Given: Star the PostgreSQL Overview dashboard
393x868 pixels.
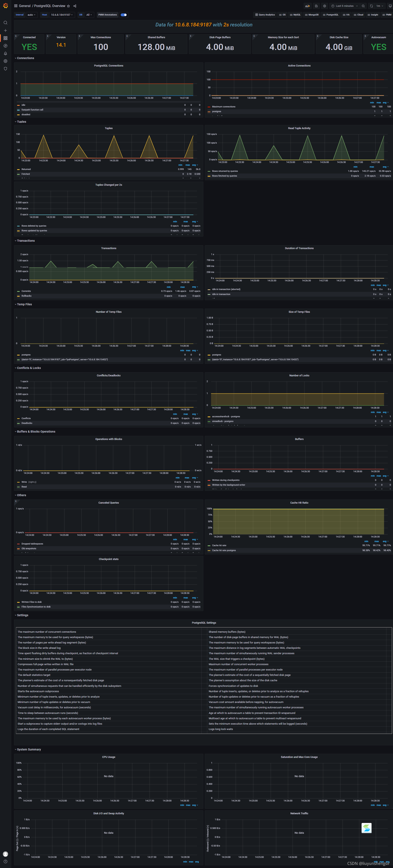Looking at the screenshot, I should point(68,6).
